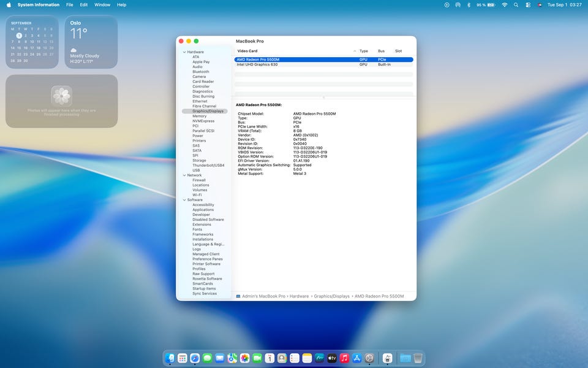Click the Bus column header

click(382, 51)
